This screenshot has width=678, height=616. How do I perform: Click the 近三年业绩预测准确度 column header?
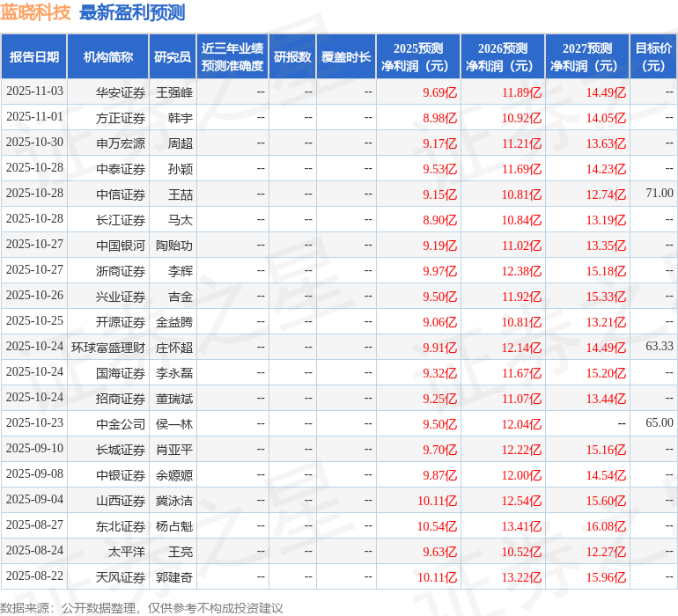click(232, 57)
